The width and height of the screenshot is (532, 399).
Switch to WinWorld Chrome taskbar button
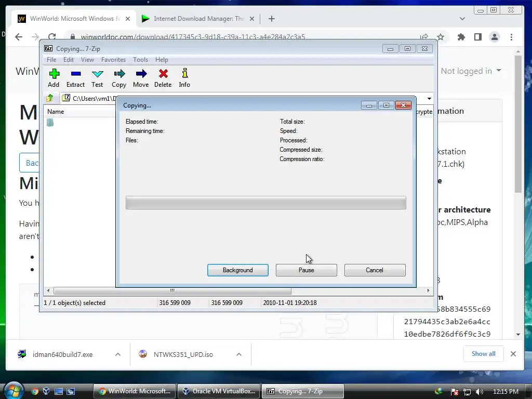tap(135, 391)
